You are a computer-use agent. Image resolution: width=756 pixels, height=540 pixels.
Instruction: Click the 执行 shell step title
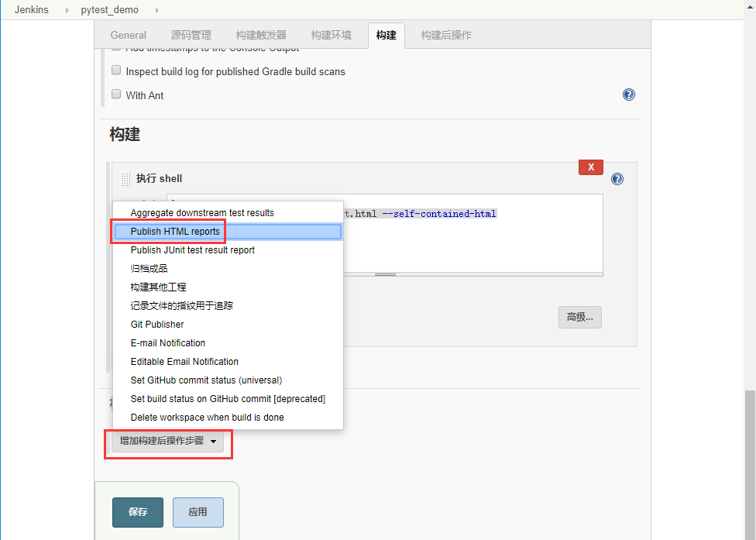pos(159,179)
